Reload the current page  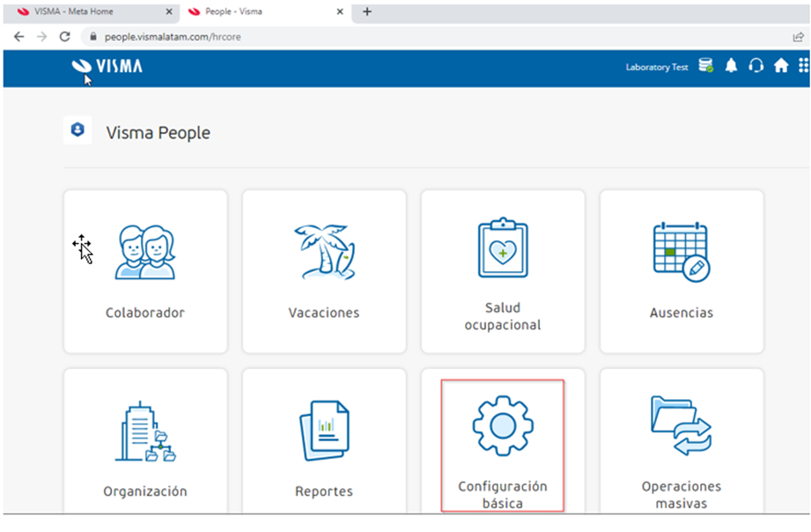[x=63, y=37]
